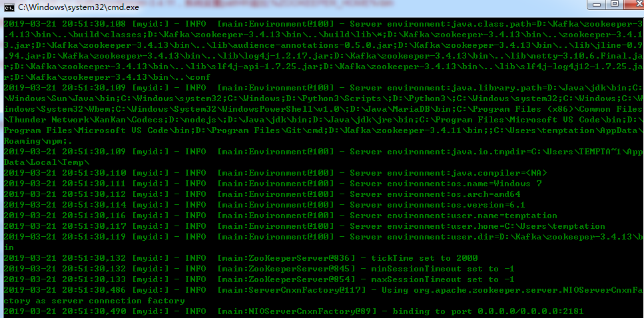Click the [main:ZooKeeperServer@854] source tag
Image resolution: width=644 pixels, height=318 pixels.
pyautogui.click(x=286, y=279)
